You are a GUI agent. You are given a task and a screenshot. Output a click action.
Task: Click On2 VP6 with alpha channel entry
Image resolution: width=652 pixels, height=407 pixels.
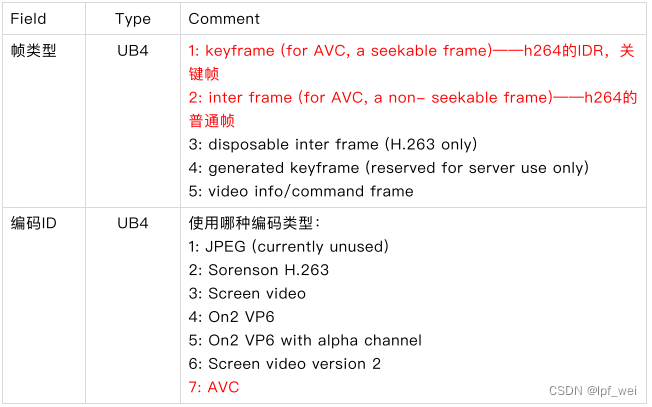(x=305, y=340)
